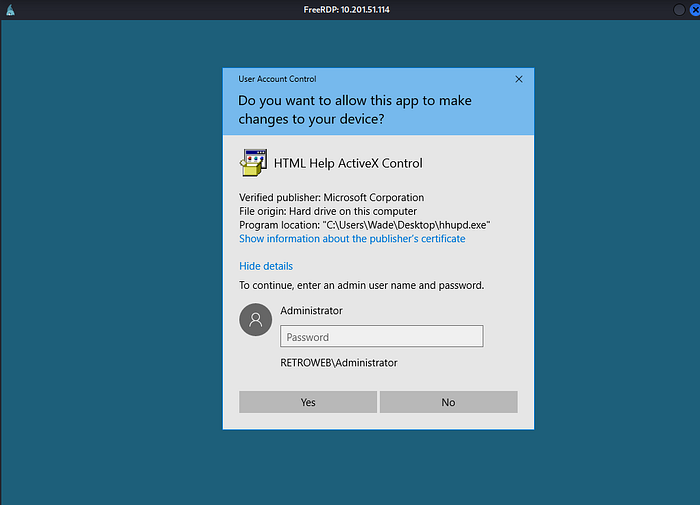Confirm the UAC prompt with Yes
The image size is (700, 505).
click(x=308, y=402)
